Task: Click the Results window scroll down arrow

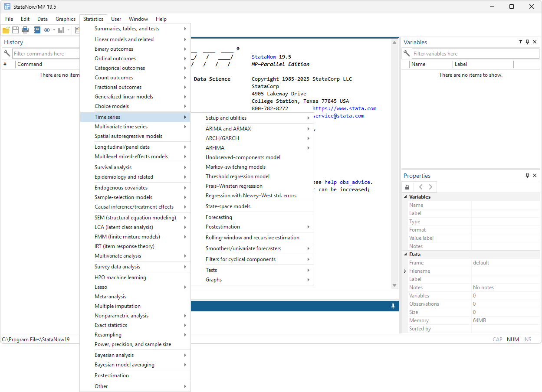Action: coord(394,285)
